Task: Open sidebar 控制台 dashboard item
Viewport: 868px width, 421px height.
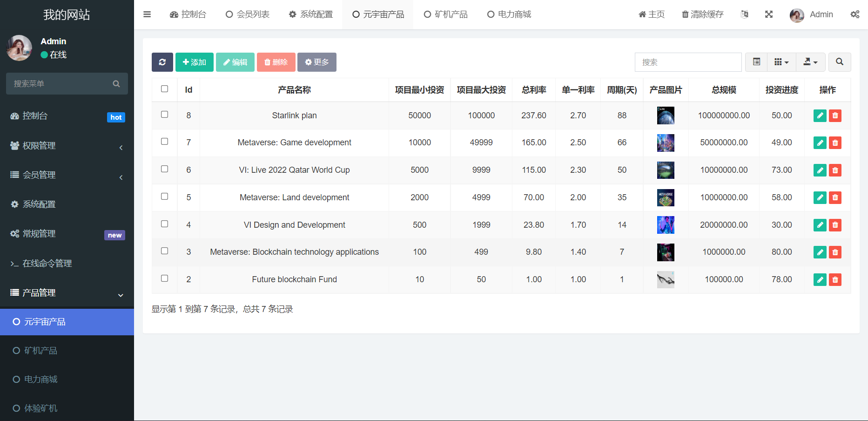Action: click(x=67, y=116)
